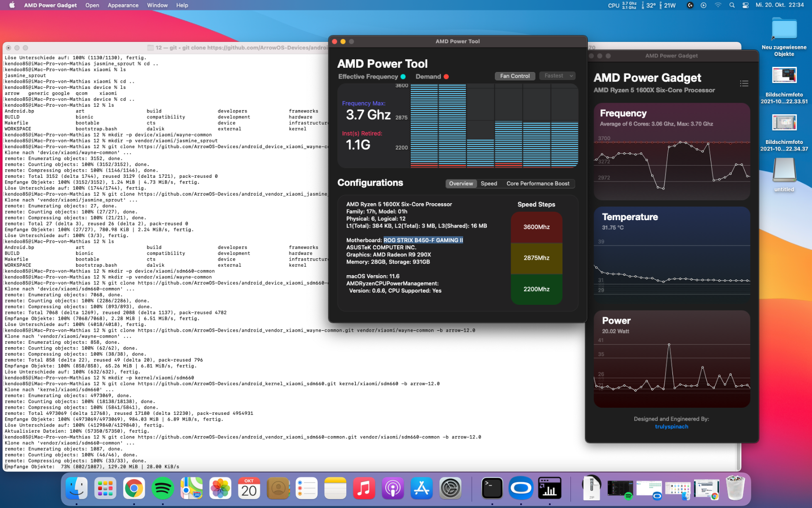The image size is (812, 508).
Task: Click the highlighted ROG STRIX B450-F GAMING II text
Action: (x=423, y=240)
